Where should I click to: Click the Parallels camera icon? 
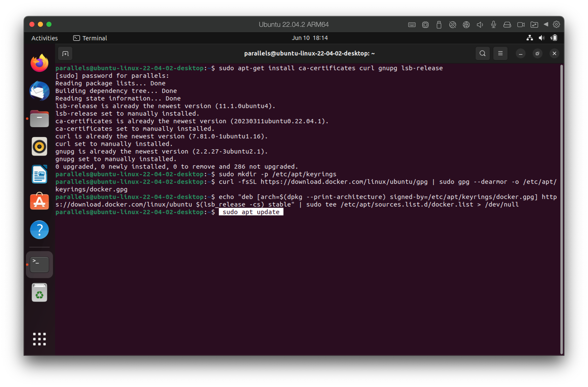pyautogui.click(x=521, y=24)
